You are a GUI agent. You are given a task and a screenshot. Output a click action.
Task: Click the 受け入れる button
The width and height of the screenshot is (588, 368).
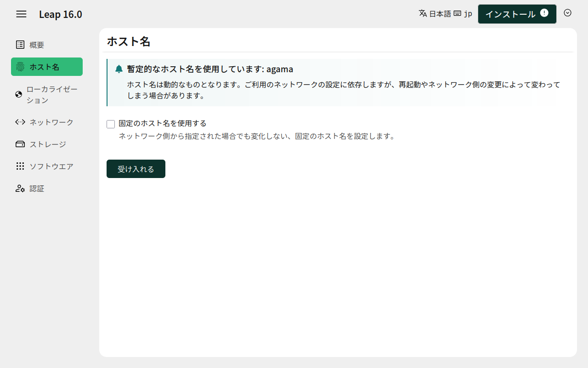click(x=136, y=169)
